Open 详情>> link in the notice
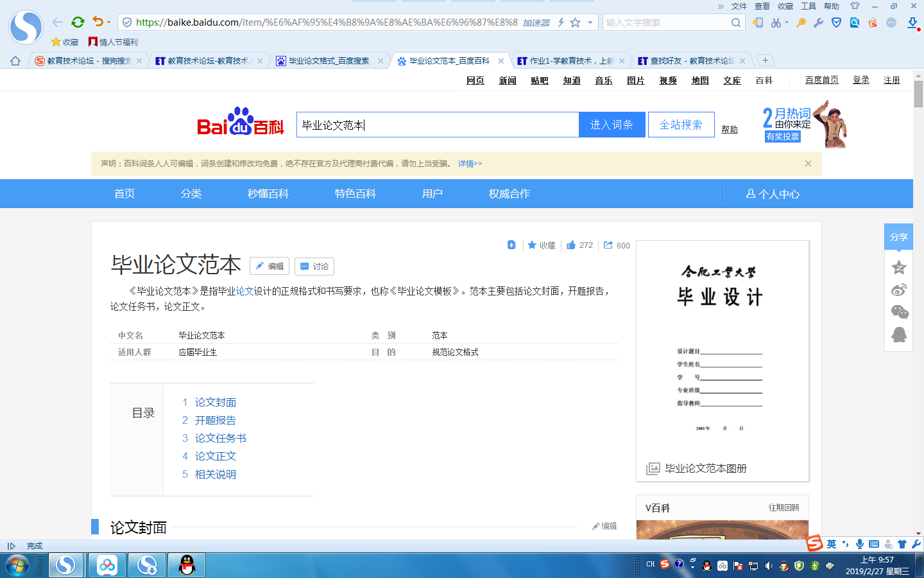This screenshot has height=578, width=924. click(470, 164)
